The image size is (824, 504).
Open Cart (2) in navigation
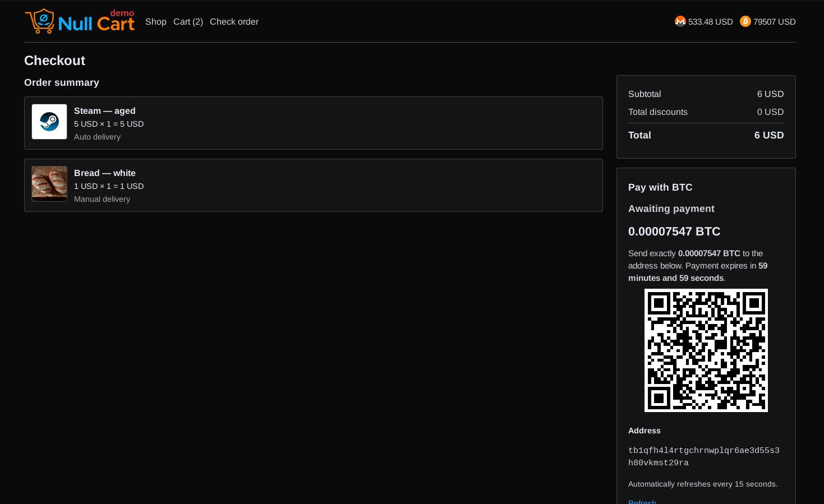(x=188, y=22)
